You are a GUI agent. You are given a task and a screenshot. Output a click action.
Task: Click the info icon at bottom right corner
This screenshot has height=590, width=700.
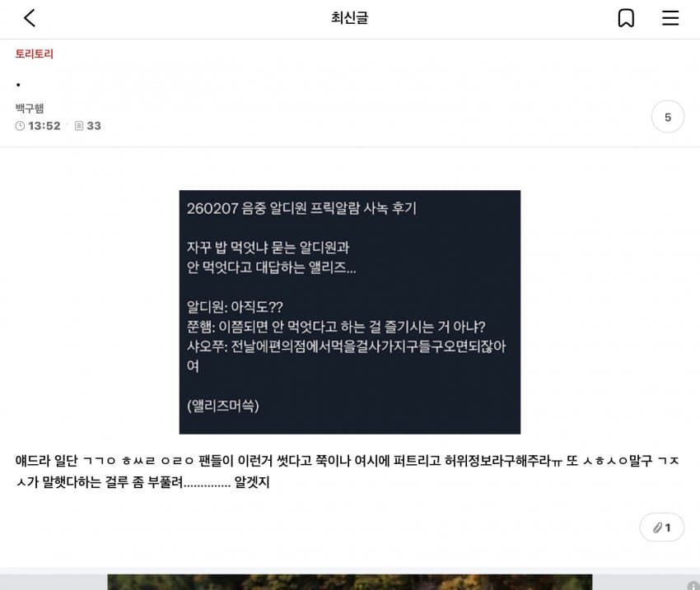693,586
